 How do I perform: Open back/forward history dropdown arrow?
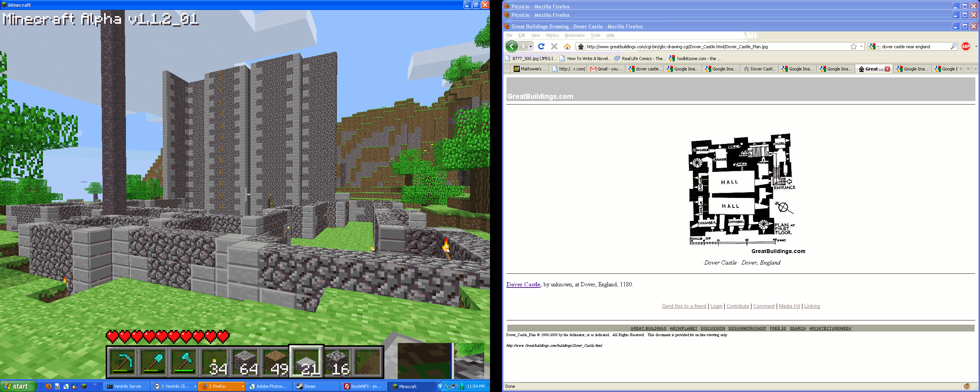click(x=531, y=47)
